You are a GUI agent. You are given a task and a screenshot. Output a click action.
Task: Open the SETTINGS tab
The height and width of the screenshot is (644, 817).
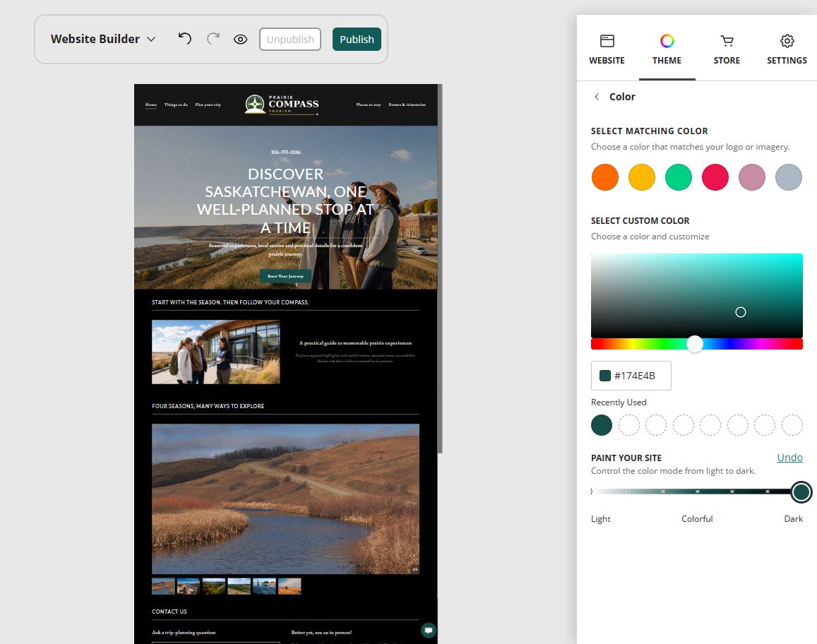[787, 49]
